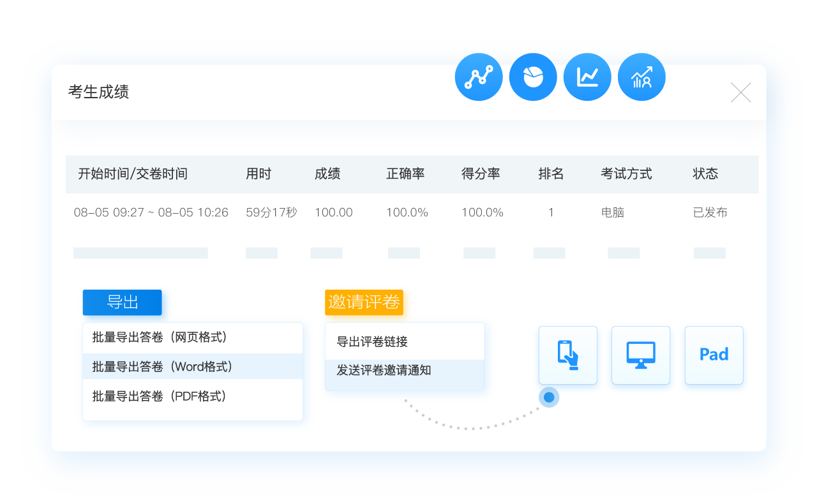The height and width of the screenshot is (504, 817).
Task: Click the rank value 1
Action: pyautogui.click(x=551, y=212)
